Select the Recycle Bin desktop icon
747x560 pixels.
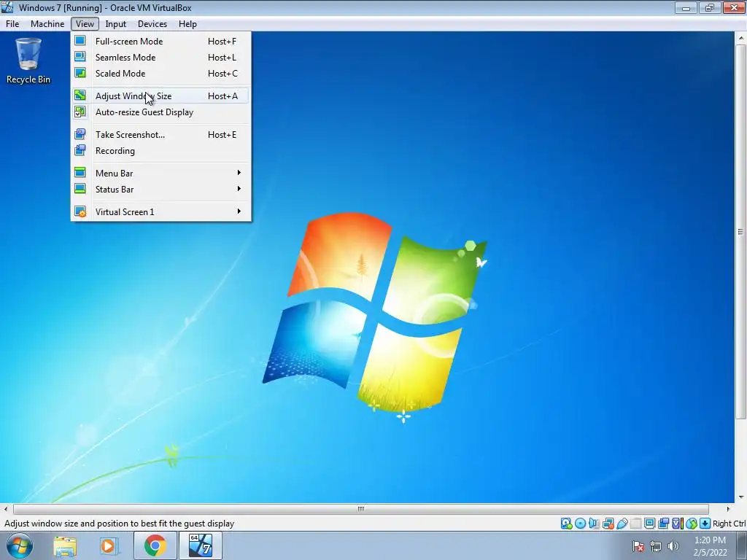coord(28,61)
